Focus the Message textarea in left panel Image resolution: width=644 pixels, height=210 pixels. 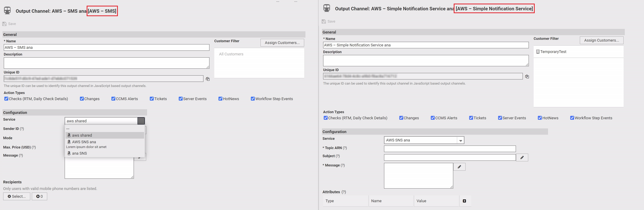pos(99,168)
